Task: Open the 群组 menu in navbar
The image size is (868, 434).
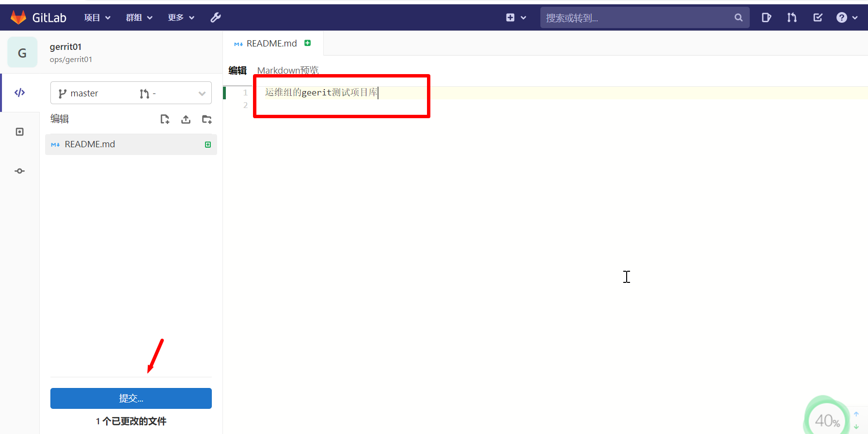Action: 139,17
